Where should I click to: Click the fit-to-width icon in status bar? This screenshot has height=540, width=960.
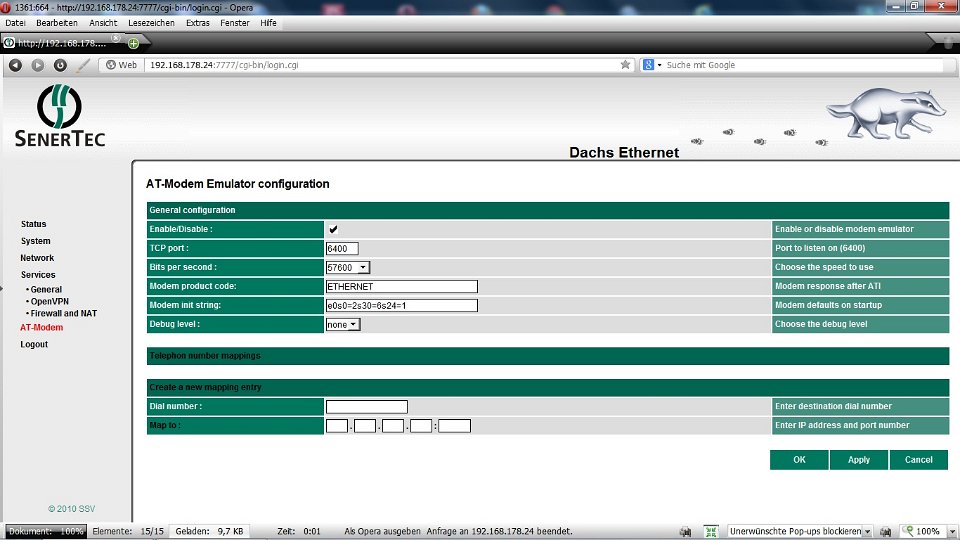point(711,532)
